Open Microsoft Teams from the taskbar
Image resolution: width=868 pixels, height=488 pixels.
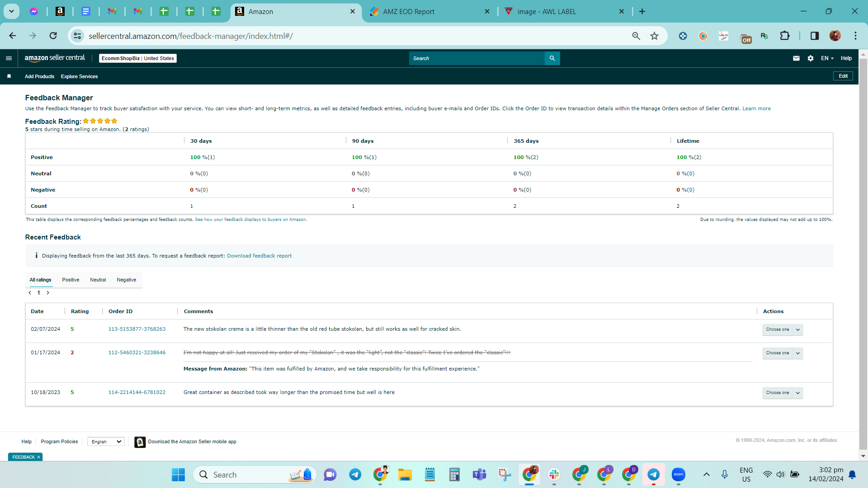[479, 474]
